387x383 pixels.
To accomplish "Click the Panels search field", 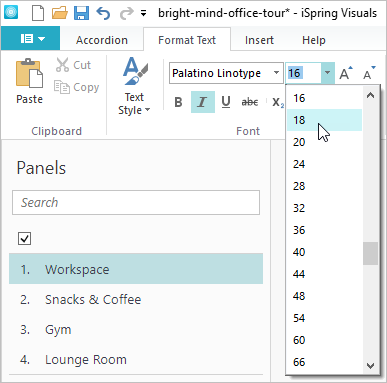I will [136, 203].
